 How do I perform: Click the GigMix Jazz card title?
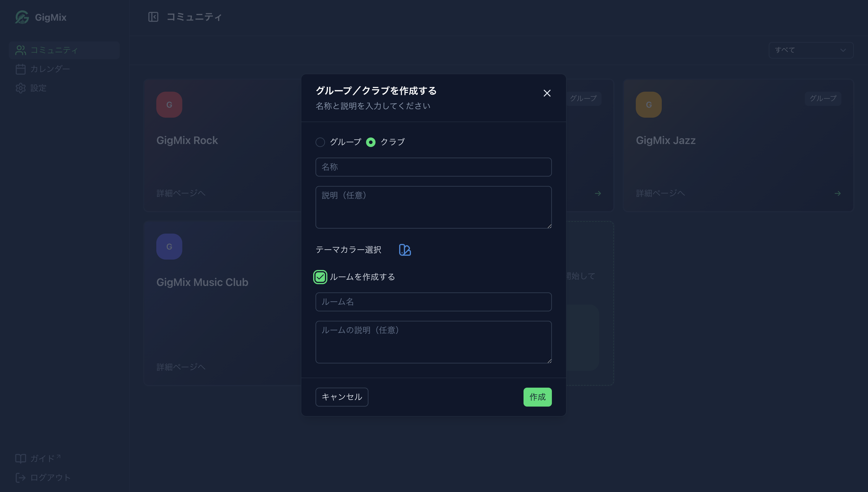(665, 140)
